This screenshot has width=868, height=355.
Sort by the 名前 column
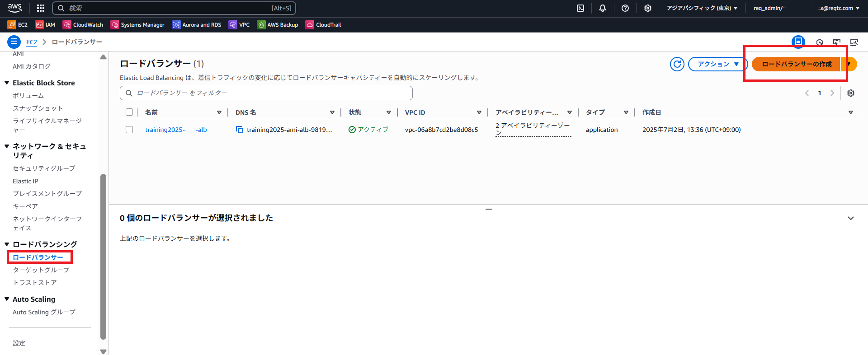point(219,112)
